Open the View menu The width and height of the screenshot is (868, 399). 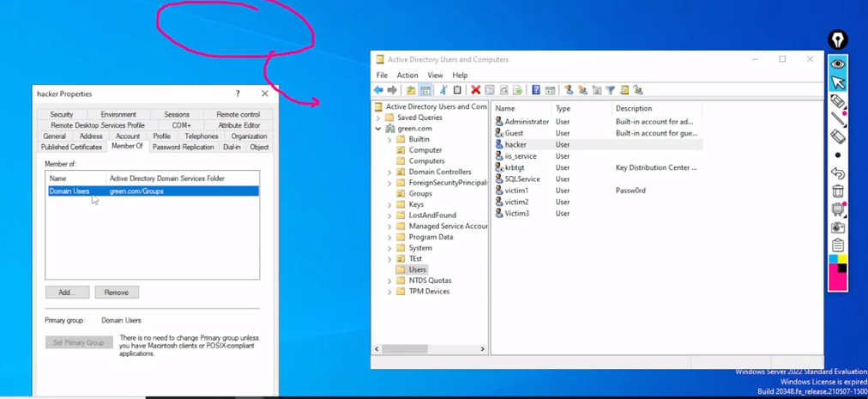[435, 75]
